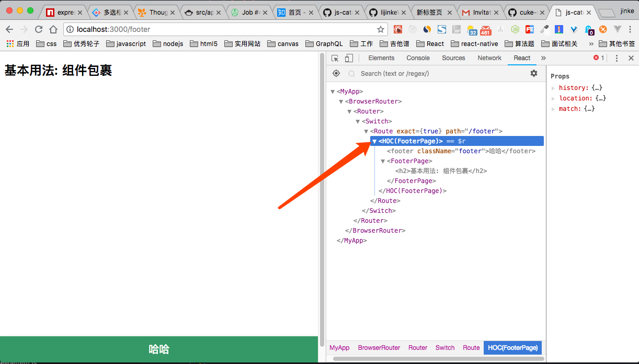Bookmark this page with the star icon

tap(381, 29)
